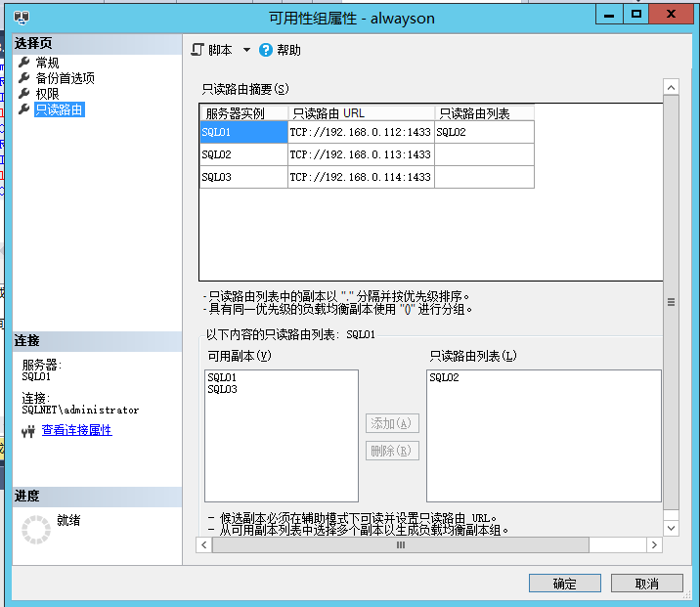Click the 脚本 script button
This screenshot has height=607, width=700.
(x=211, y=50)
